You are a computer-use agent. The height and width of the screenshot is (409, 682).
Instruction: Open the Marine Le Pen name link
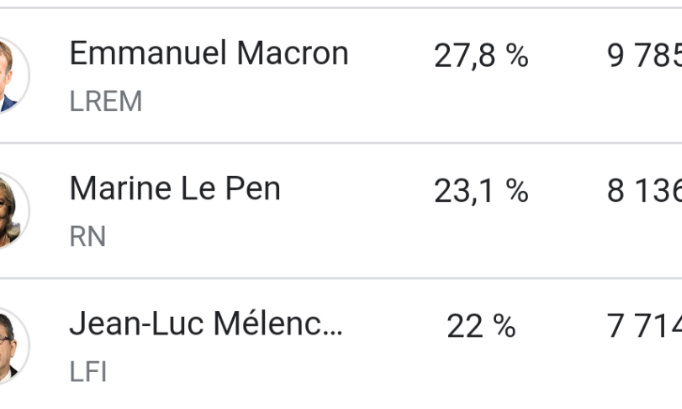[174, 189]
